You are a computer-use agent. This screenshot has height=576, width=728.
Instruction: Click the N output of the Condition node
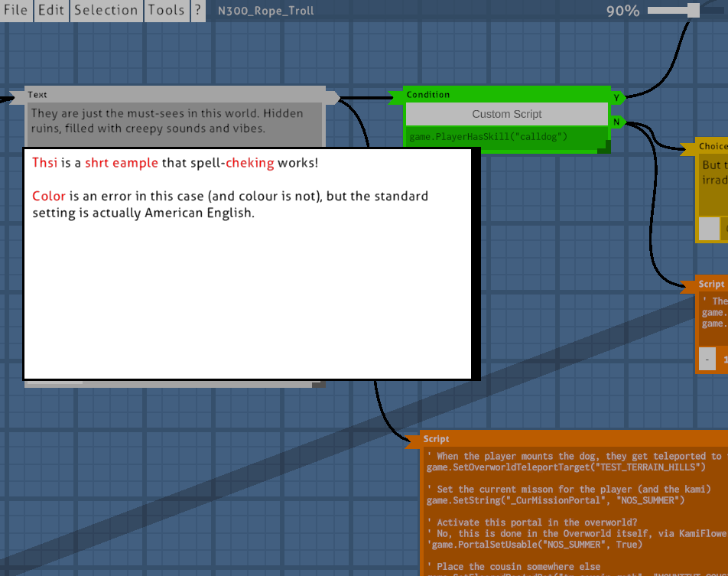(618, 122)
